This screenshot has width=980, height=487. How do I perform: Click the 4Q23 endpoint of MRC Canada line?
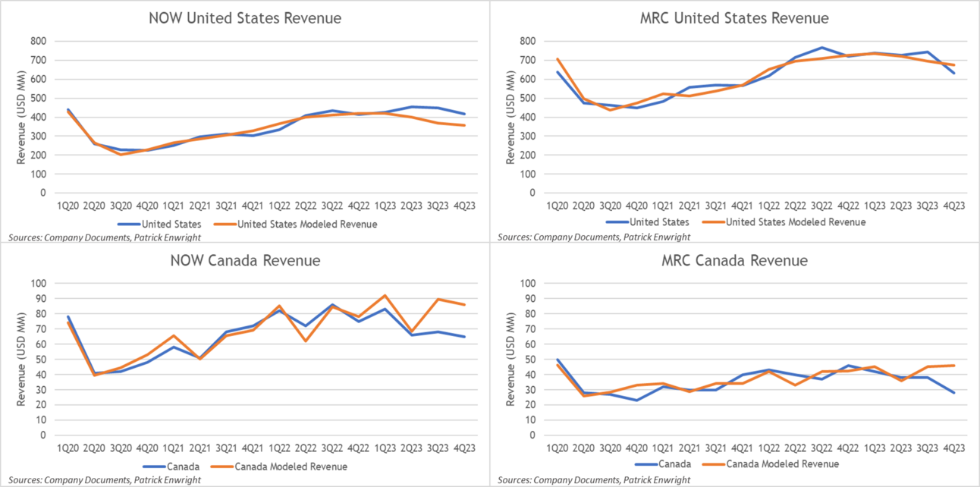(x=955, y=392)
